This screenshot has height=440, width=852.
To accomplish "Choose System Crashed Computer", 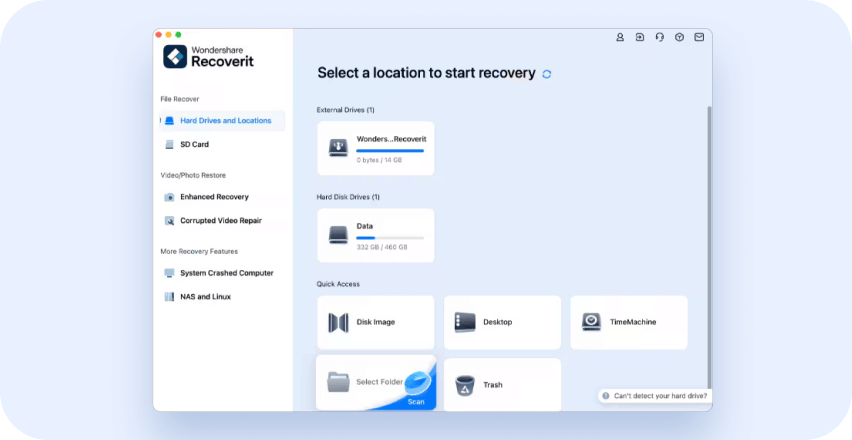I will click(x=222, y=273).
